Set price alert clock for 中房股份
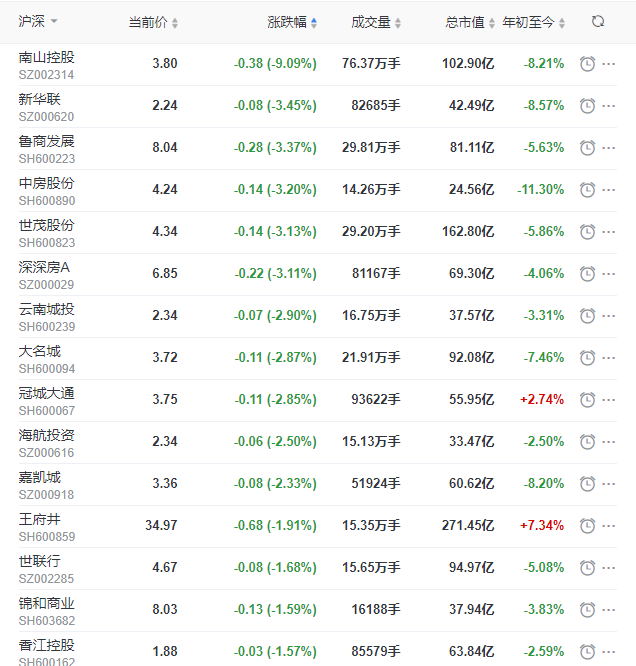 [x=588, y=190]
